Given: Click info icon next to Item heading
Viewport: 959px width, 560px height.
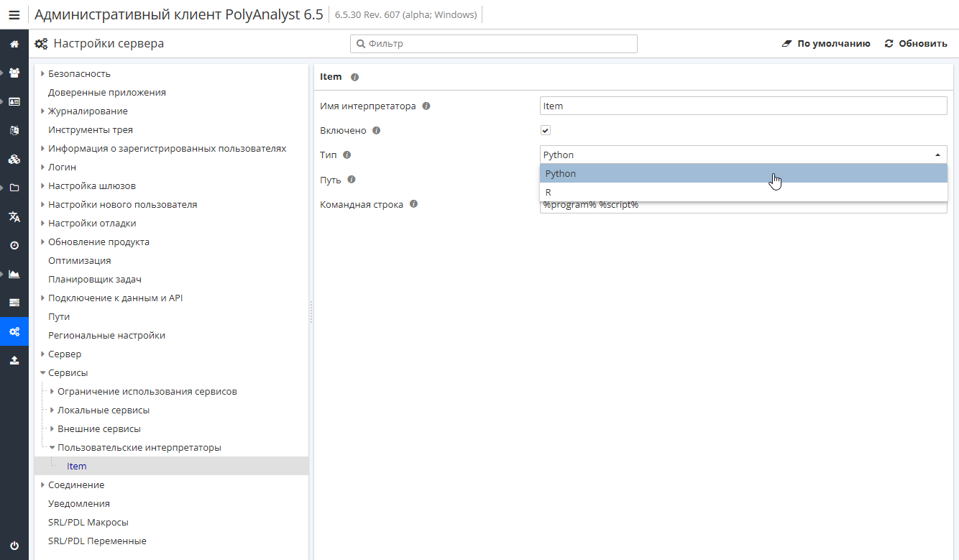Looking at the screenshot, I should pos(354,77).
